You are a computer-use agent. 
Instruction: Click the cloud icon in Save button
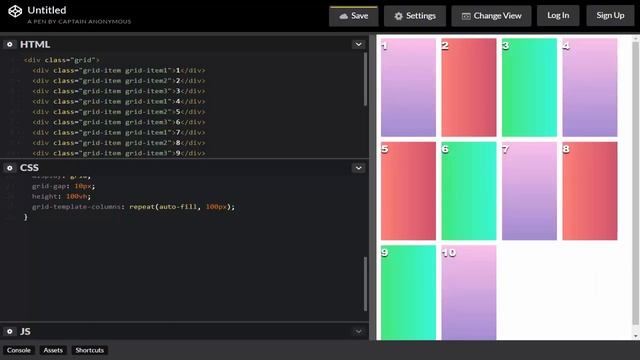pyautogui.click(x=344, y=16)
